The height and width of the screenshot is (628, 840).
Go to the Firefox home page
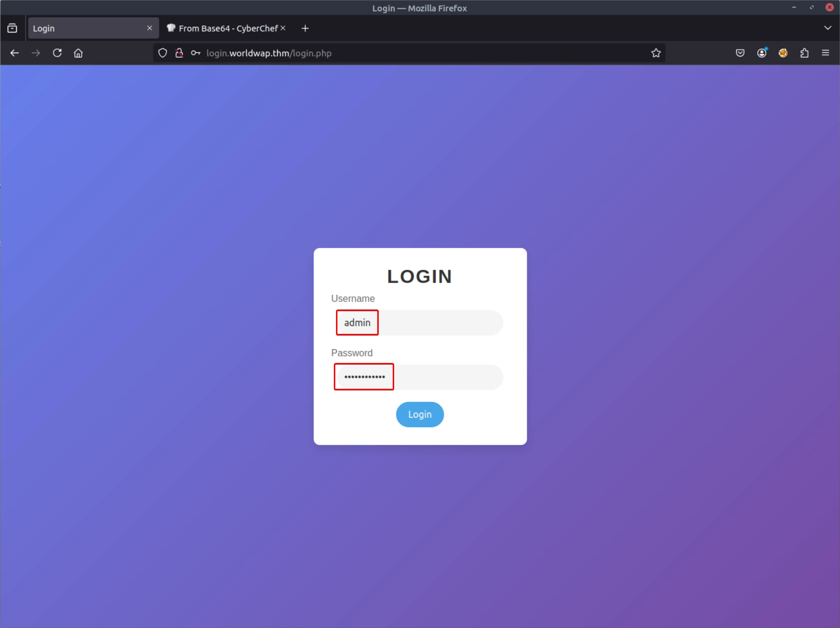tap(78, 53)
